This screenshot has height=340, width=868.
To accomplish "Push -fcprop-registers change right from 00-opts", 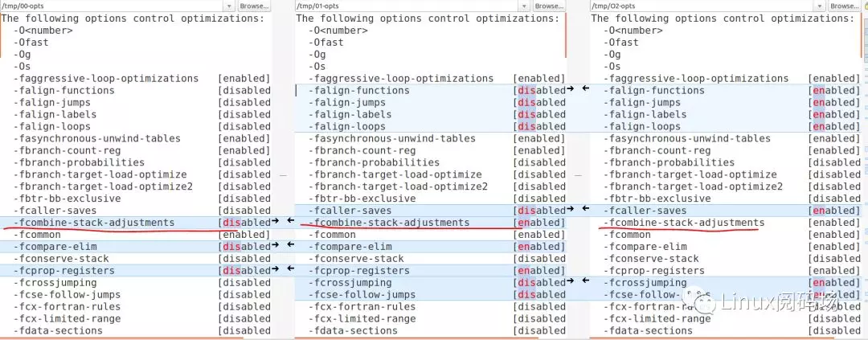I will point(276,270).
